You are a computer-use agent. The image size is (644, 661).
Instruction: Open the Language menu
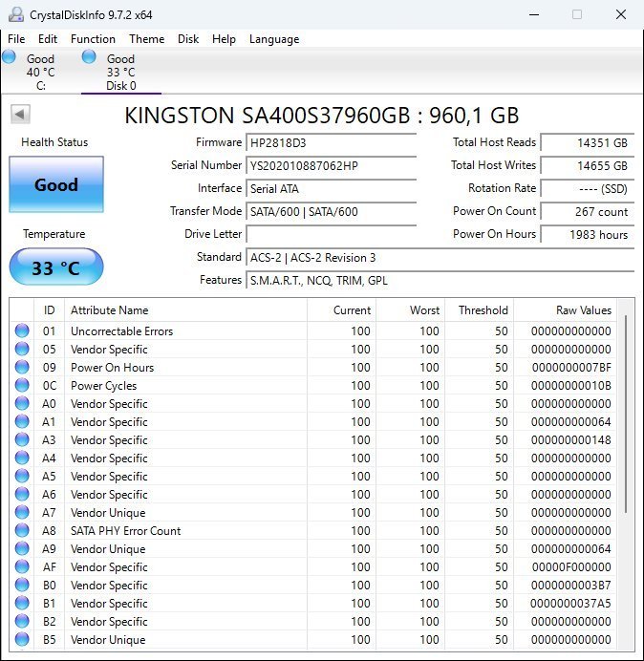click(x=274, y=39)
